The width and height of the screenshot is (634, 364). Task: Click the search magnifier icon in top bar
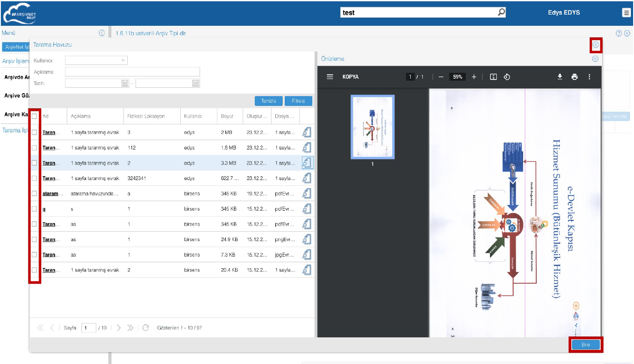[501, 12]
